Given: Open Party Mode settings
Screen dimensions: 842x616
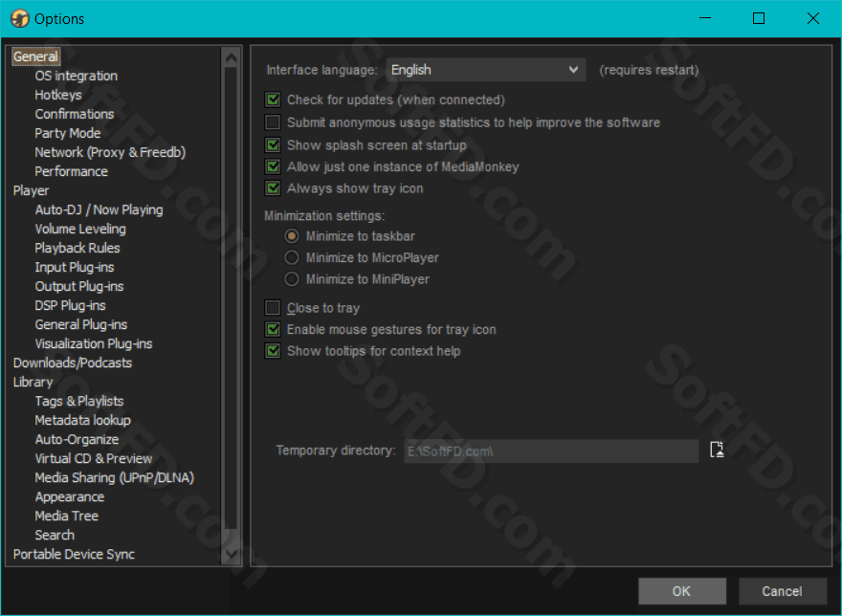Looking at the screenshot, I should [68, 133].
